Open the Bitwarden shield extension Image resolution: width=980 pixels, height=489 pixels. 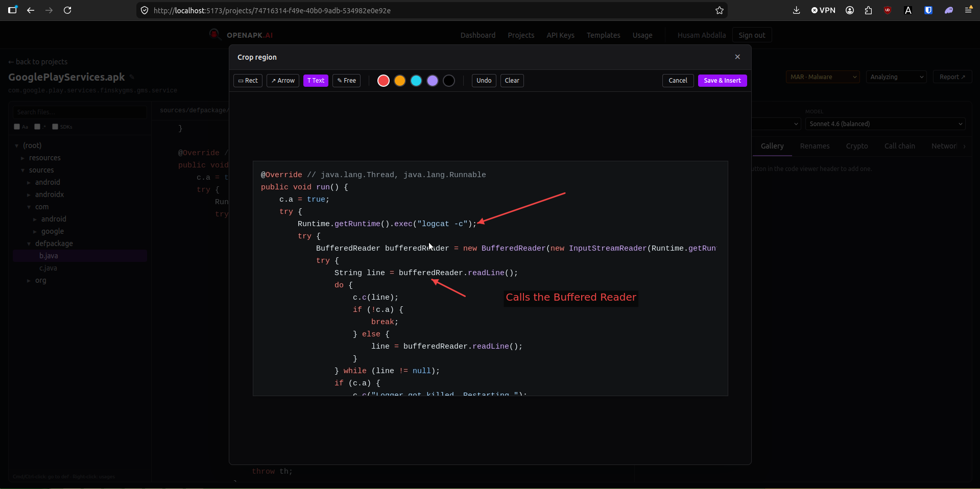pos(928,10)
